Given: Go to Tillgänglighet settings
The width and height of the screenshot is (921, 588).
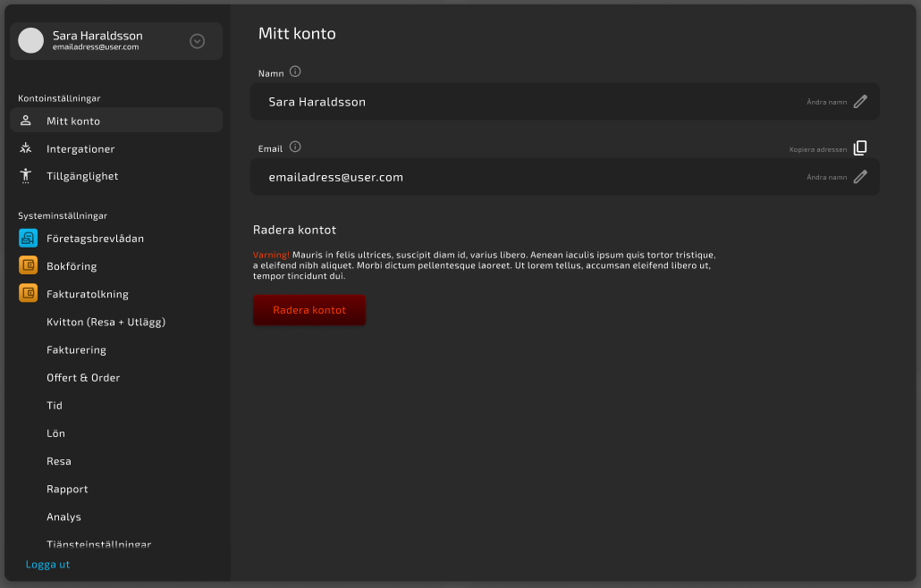Looking at the screenshot, I should click(82, 177).
